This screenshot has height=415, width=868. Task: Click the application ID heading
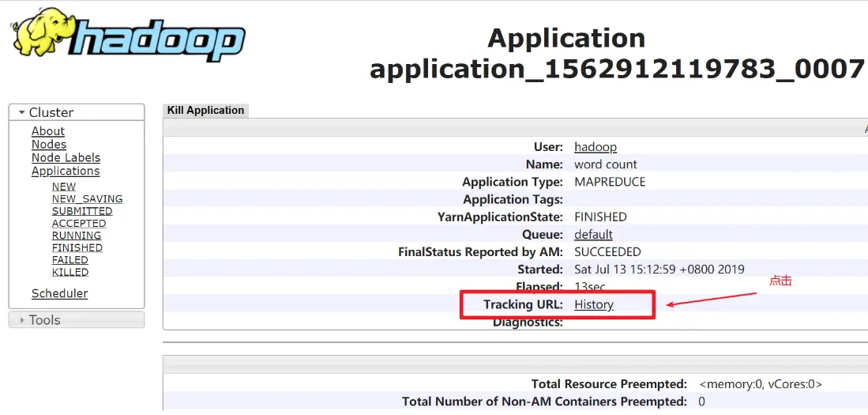(x=617, y=70)
